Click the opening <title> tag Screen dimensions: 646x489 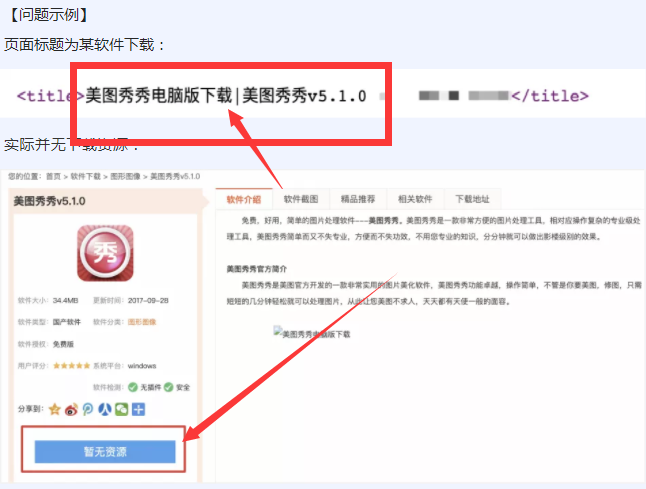[x=50, y=96]
